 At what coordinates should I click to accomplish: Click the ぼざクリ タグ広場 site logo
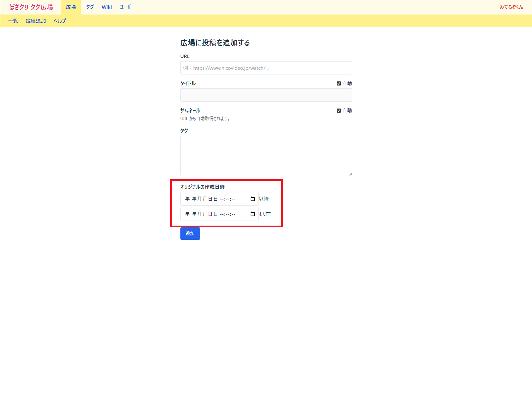click(31, 7)
